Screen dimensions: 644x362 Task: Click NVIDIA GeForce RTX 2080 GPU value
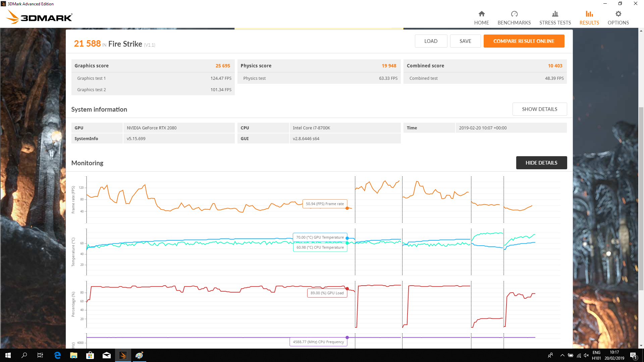click(x=152, y=128)
